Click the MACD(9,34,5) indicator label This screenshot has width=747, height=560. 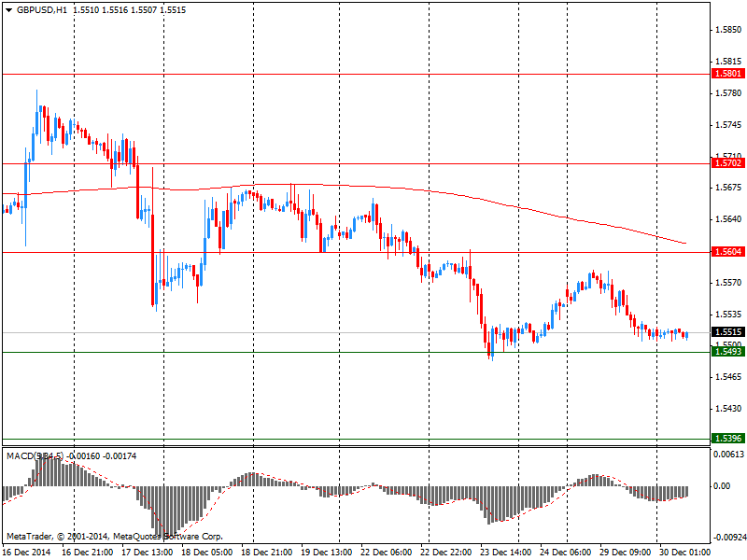(35, 456)
